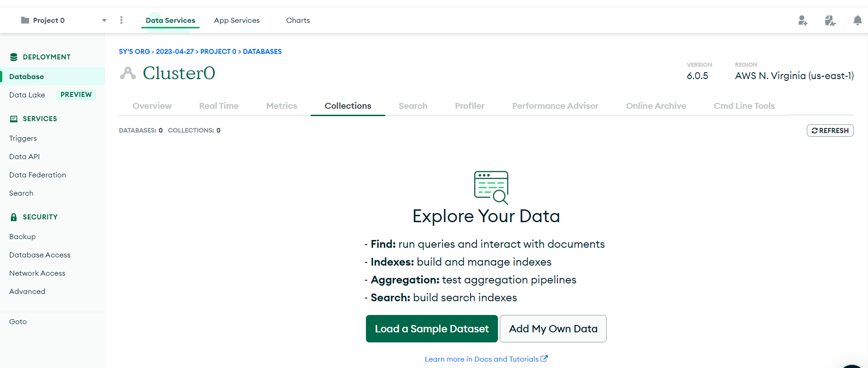
Task: Click the Cluster0 cluster icon
Action: 128,73
